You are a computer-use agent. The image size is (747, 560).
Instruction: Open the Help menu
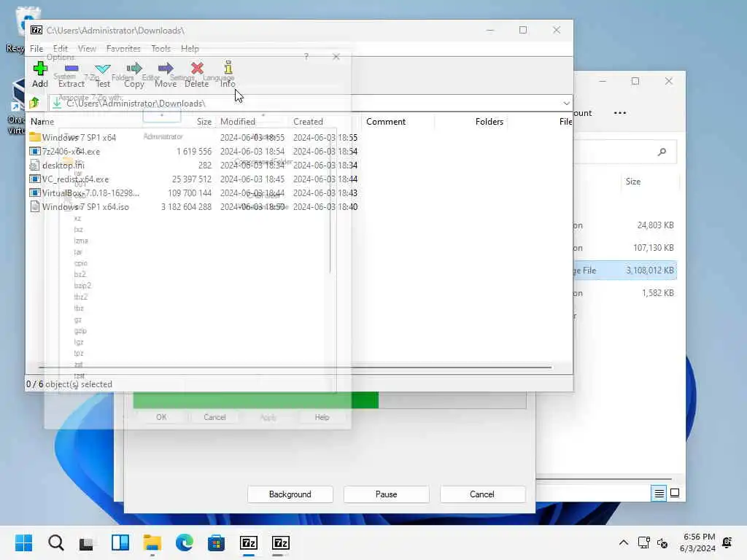tap(190, 49)
